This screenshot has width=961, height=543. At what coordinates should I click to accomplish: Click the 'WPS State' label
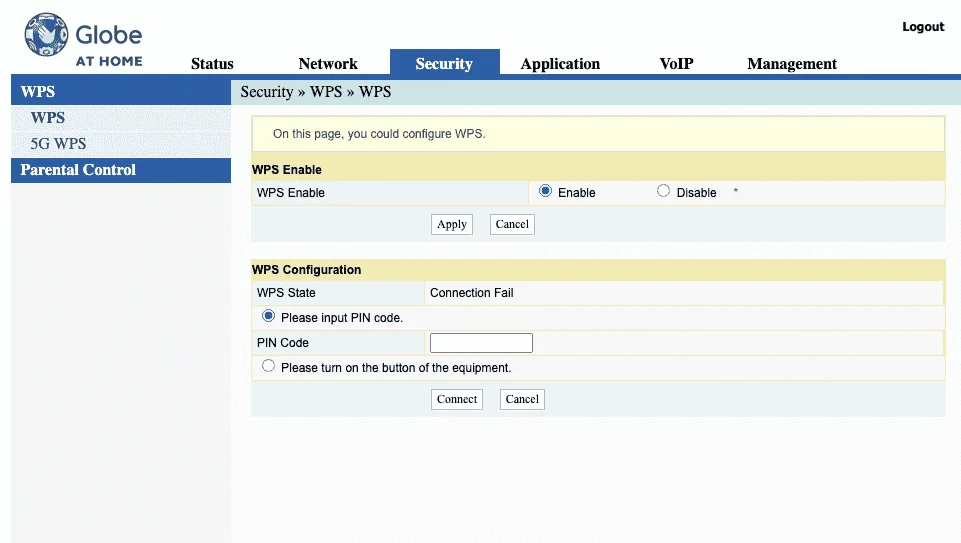(x=286, y=293)
